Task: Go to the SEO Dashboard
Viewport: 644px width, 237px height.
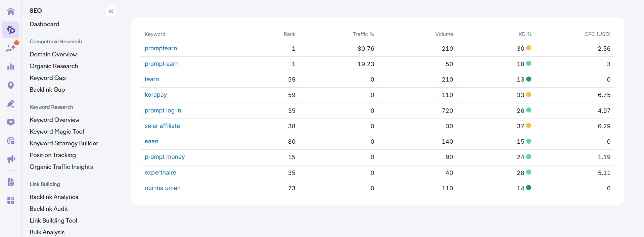Action: [44, 24]
